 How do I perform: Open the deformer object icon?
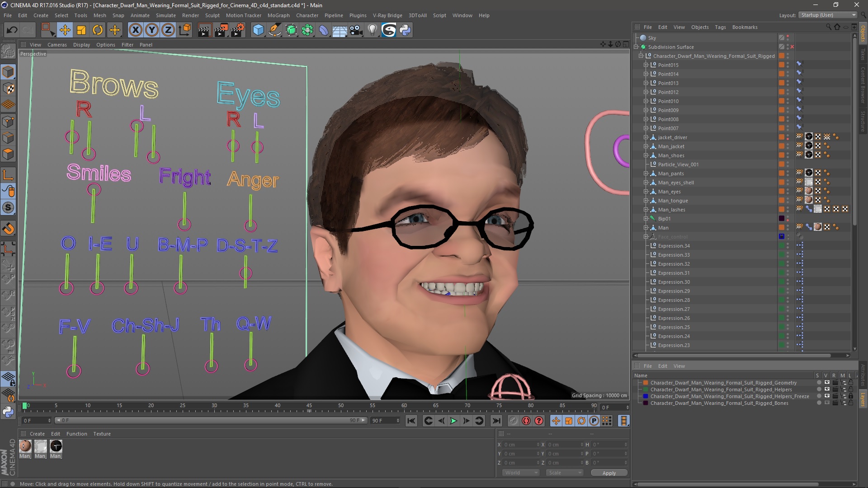[x=324, y=30]
